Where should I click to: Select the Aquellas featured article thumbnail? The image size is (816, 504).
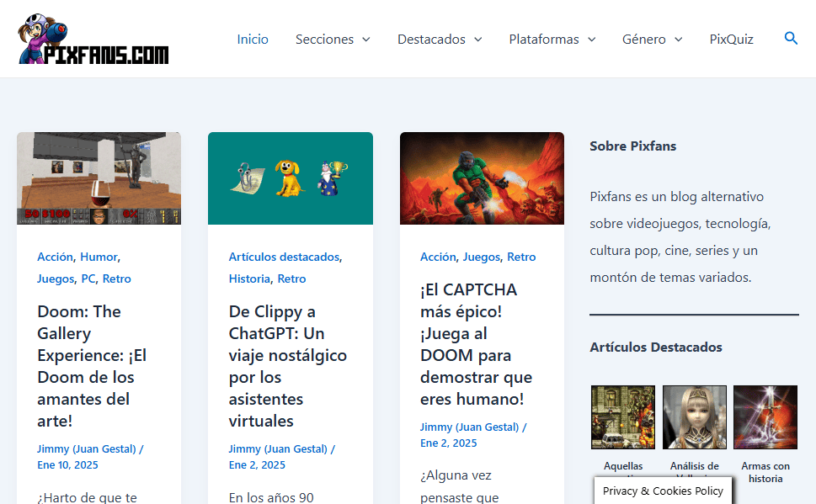(x=623, y=417)
